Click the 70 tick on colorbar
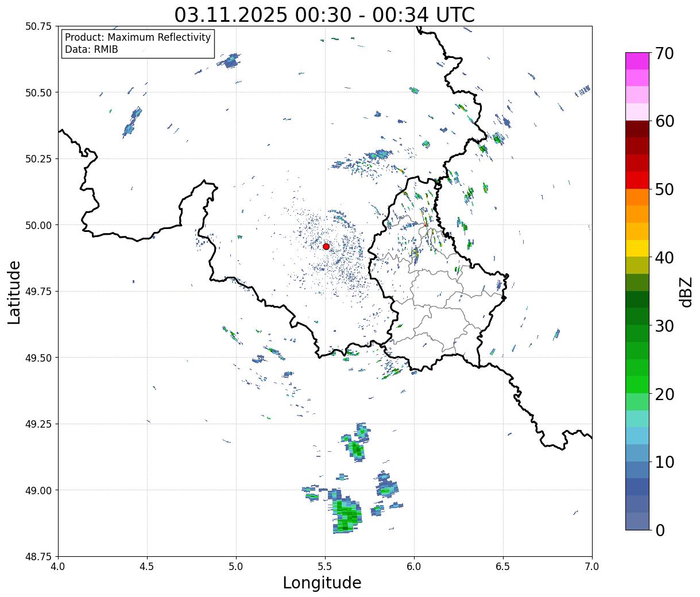The width and height of the screenshot is (700, 597). point(664,53)
